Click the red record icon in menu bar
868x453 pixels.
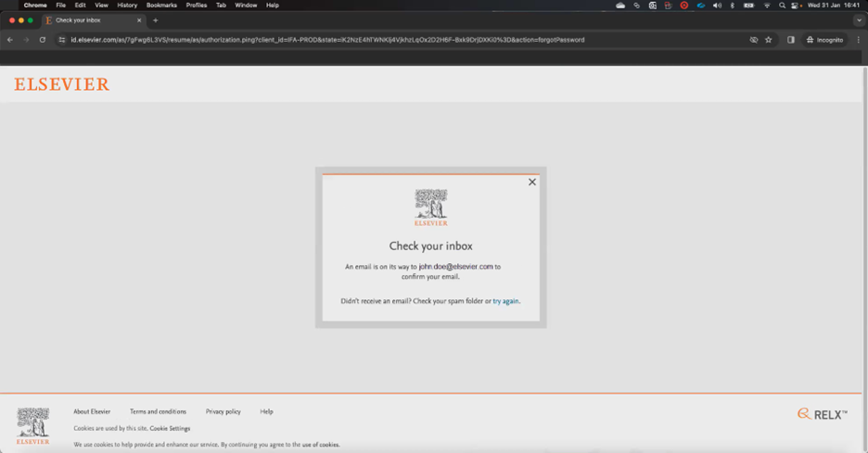(684, 5)
